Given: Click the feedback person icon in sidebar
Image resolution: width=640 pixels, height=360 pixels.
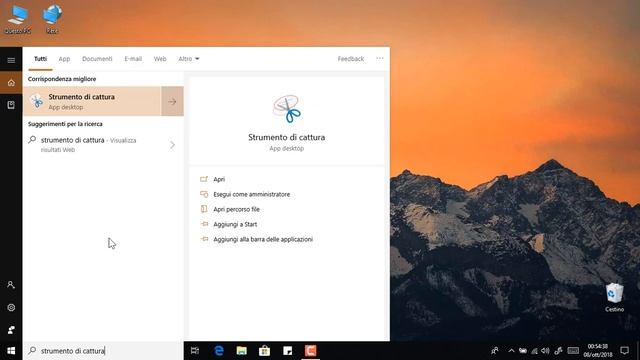Looking at the screenshot, I should (x=11, y=330).
